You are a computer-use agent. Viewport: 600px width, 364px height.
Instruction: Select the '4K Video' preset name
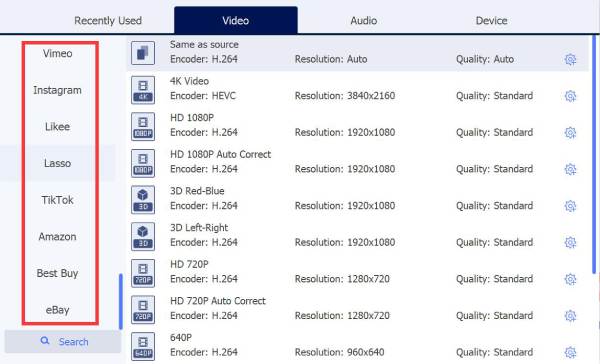click(x=189, y=81)
